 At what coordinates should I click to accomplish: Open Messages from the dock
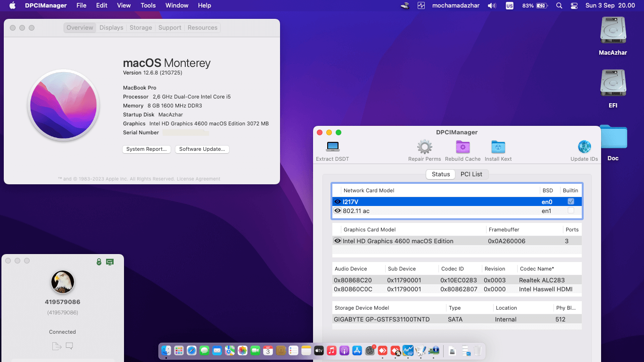(204, 350)
